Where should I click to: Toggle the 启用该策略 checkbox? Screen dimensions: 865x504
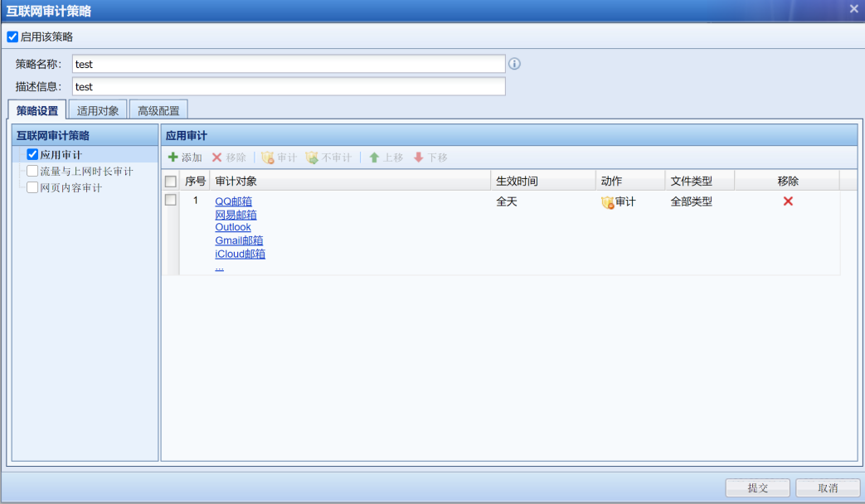(x=12, y=37)
